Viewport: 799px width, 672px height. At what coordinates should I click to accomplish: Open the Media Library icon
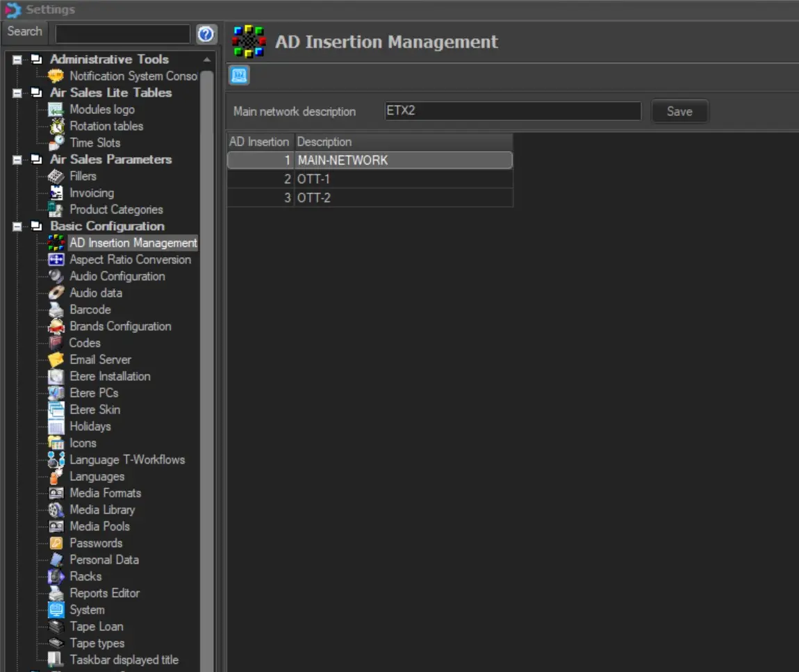tap(57, 510)
